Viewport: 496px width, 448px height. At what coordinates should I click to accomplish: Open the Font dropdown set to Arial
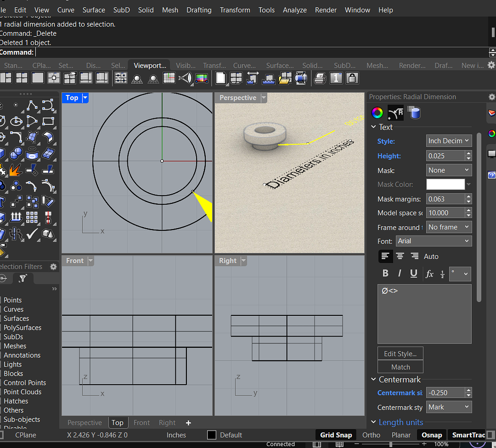click(434, 241)
